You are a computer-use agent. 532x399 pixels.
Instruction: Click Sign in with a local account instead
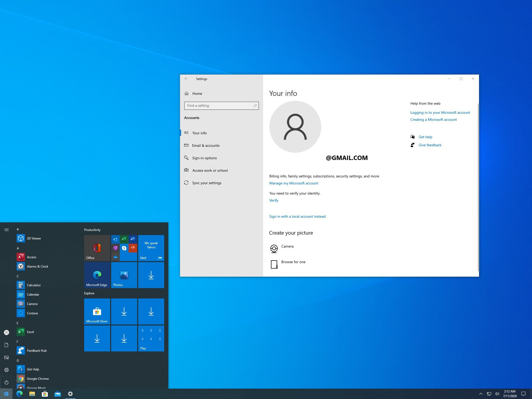click(297, 216)
